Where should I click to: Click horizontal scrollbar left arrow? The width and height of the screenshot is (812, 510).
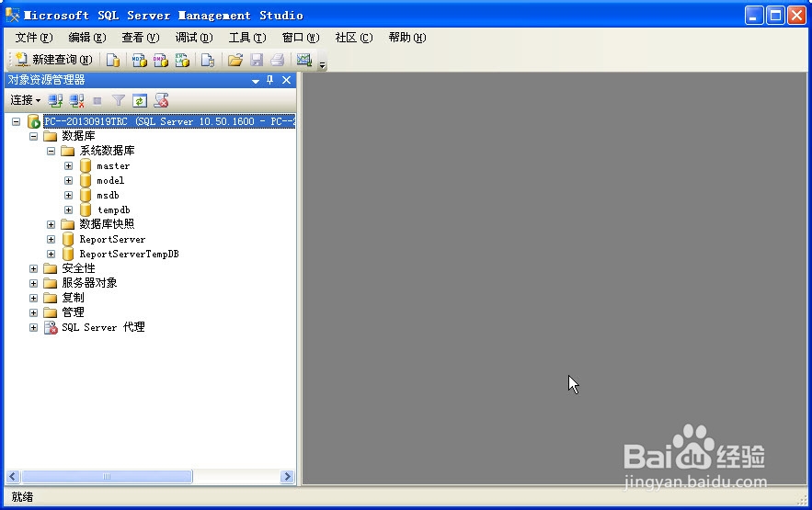coord(13,476)
